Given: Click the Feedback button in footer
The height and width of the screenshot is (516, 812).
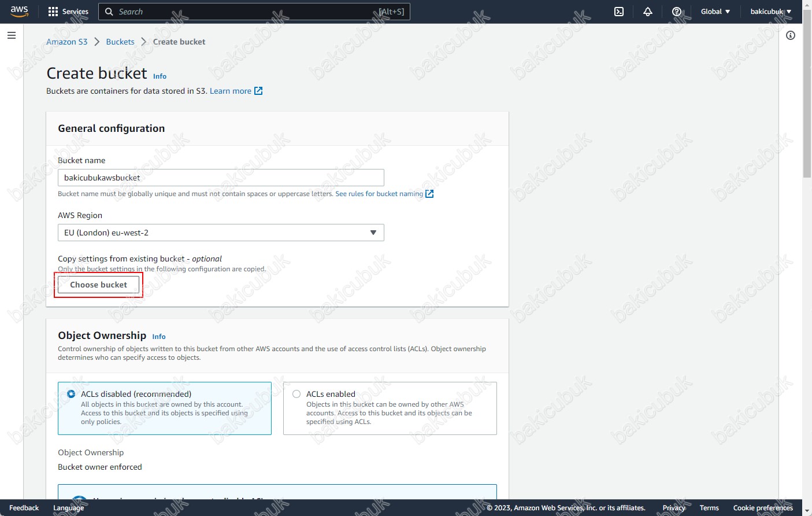Looking at the screenshot, I should click(24, 508).
